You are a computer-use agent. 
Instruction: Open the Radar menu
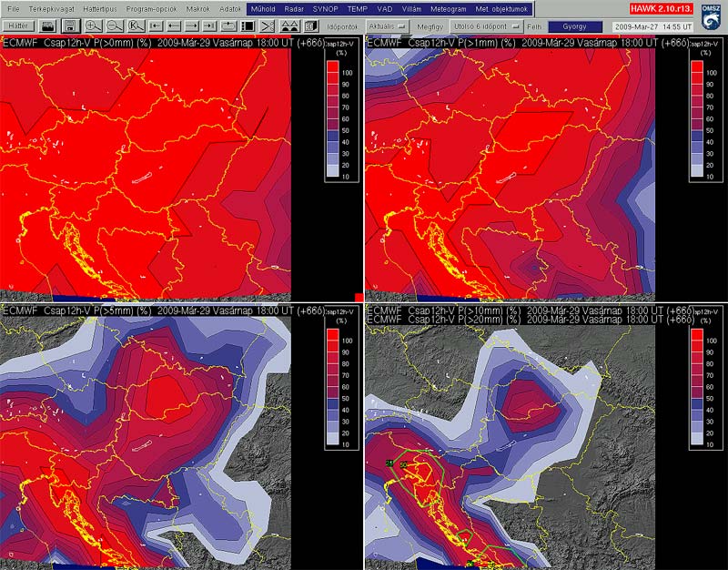coord(294,8)
